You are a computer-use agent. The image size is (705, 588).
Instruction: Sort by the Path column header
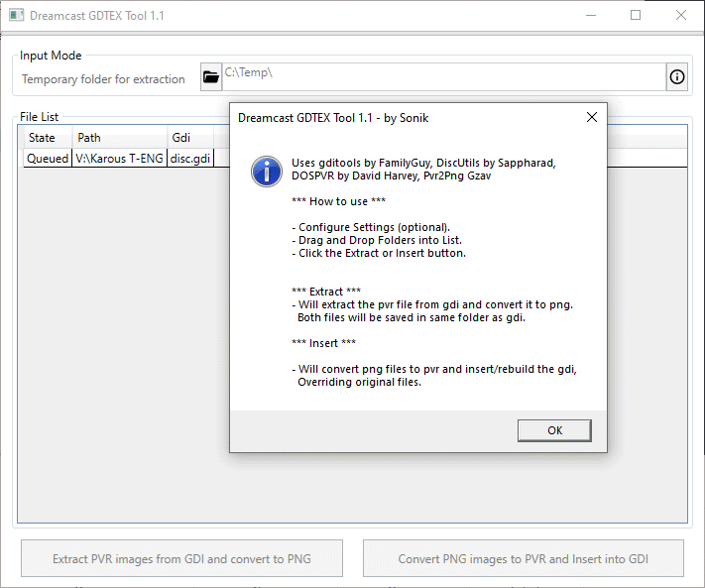pyautogui.click(x=120, y=138)
